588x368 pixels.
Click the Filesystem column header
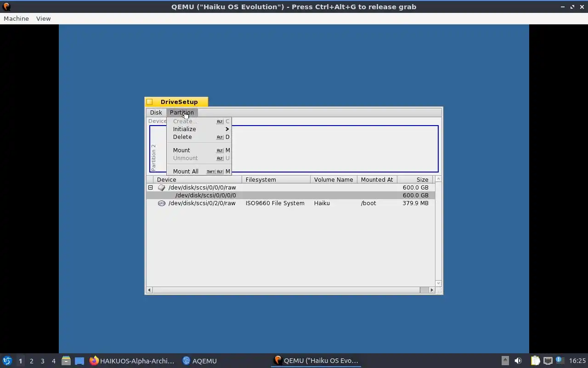(x=276, y=179)
